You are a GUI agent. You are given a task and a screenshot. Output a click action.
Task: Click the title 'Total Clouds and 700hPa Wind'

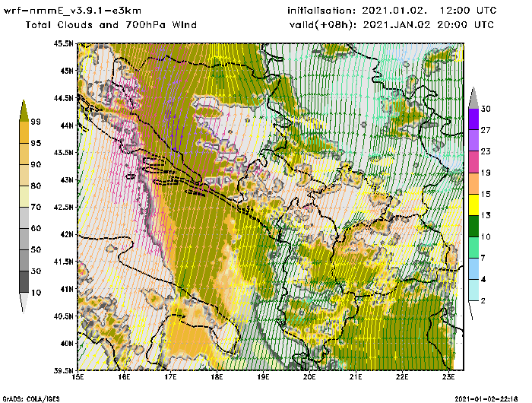point(111,25)
